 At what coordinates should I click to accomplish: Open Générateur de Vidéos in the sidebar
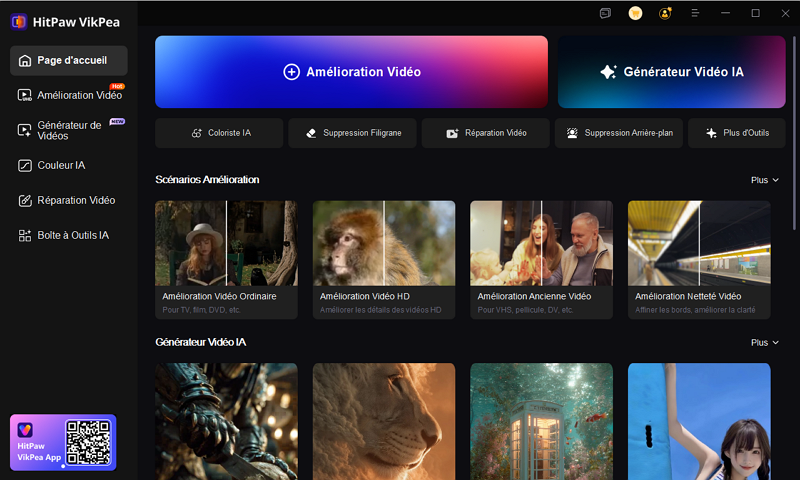click(x=69, y=130)
